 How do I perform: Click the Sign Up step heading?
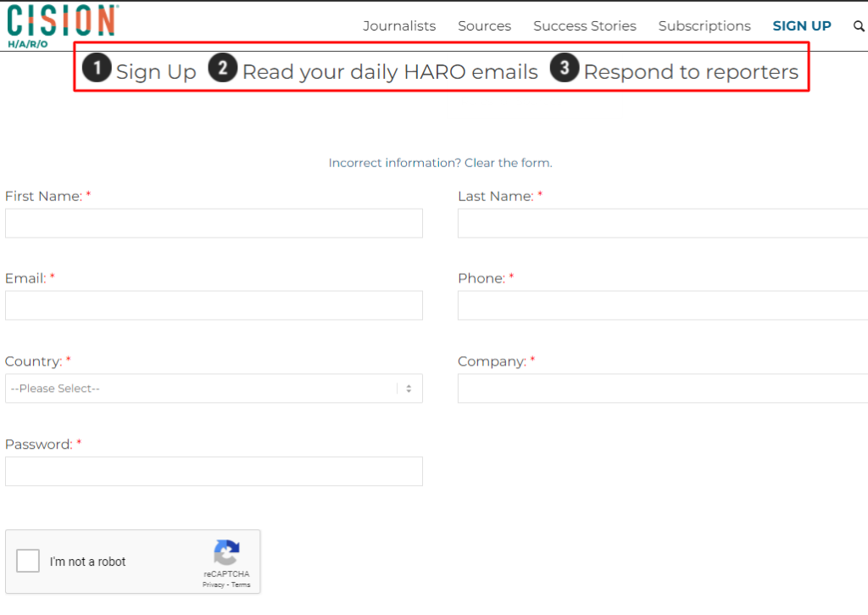(156, 72)
